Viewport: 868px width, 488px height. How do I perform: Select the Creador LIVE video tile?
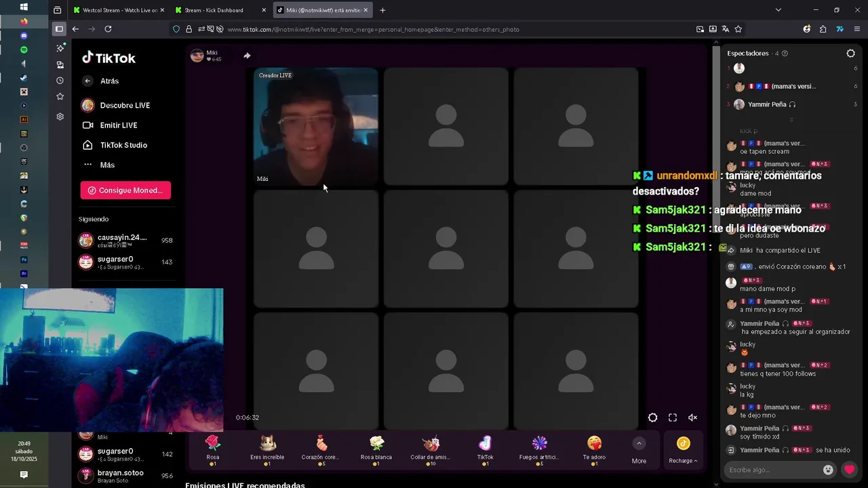(x=316, y=126)
